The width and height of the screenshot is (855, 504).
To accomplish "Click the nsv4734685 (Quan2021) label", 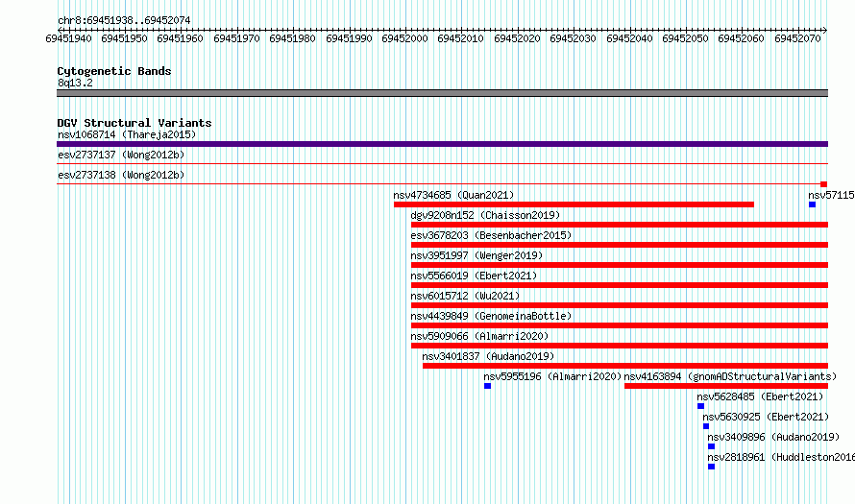I will [453, 195].
